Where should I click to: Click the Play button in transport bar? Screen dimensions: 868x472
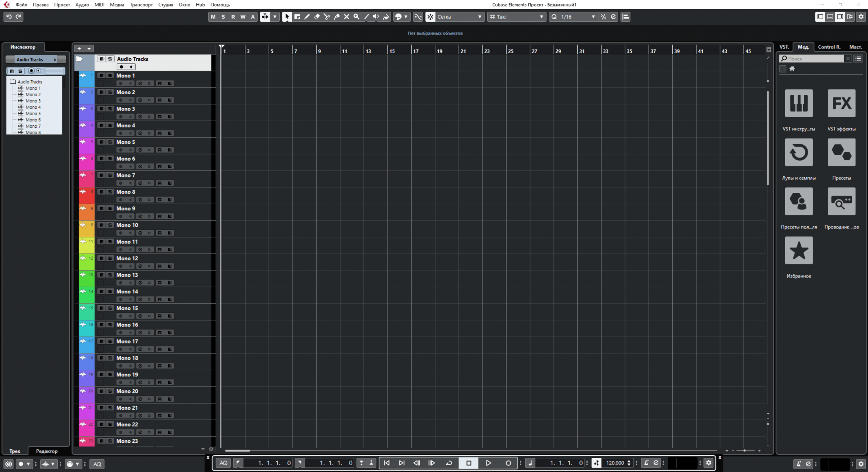point(488,463)
